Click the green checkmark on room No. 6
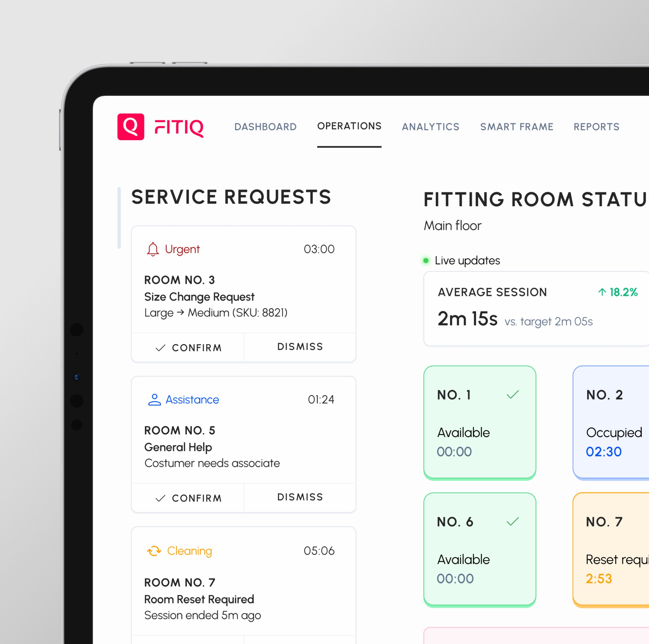 coord(513,521)
